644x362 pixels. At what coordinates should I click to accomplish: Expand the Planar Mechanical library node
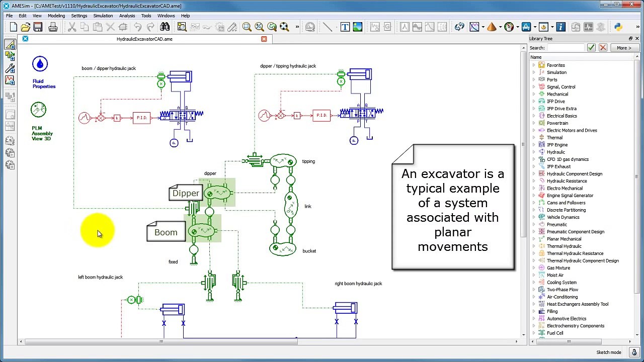click(534, 239)
